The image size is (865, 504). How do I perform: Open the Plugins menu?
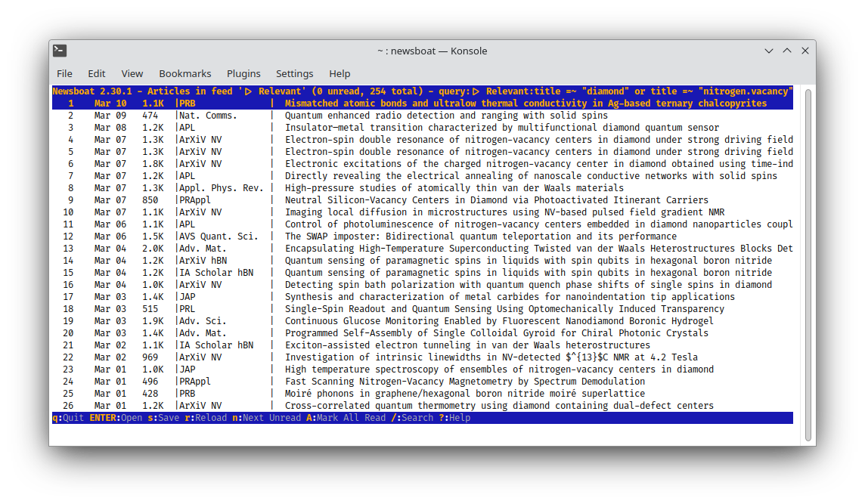tap(243, 73)
